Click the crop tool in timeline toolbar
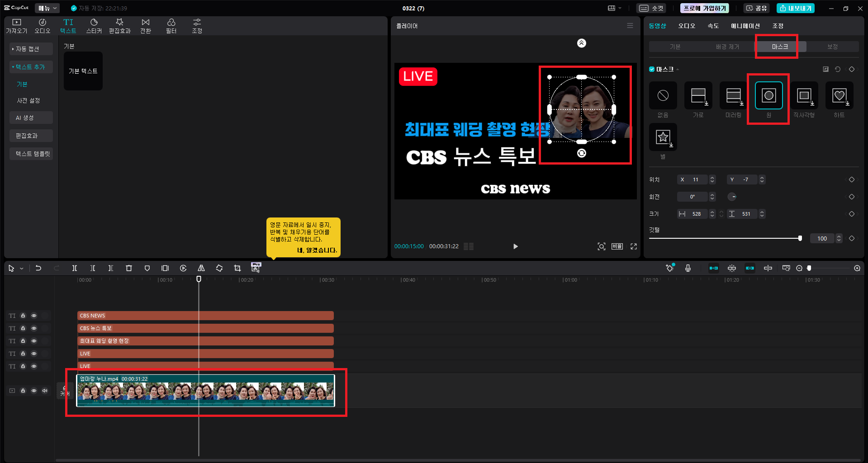This screenshot has height=463, width=868. pos(237,268)
